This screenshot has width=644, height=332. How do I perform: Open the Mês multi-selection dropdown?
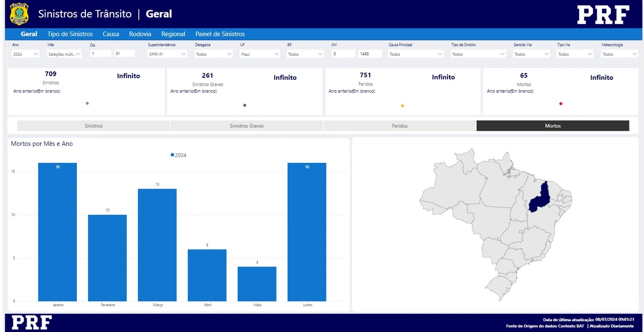coord(64,54)
